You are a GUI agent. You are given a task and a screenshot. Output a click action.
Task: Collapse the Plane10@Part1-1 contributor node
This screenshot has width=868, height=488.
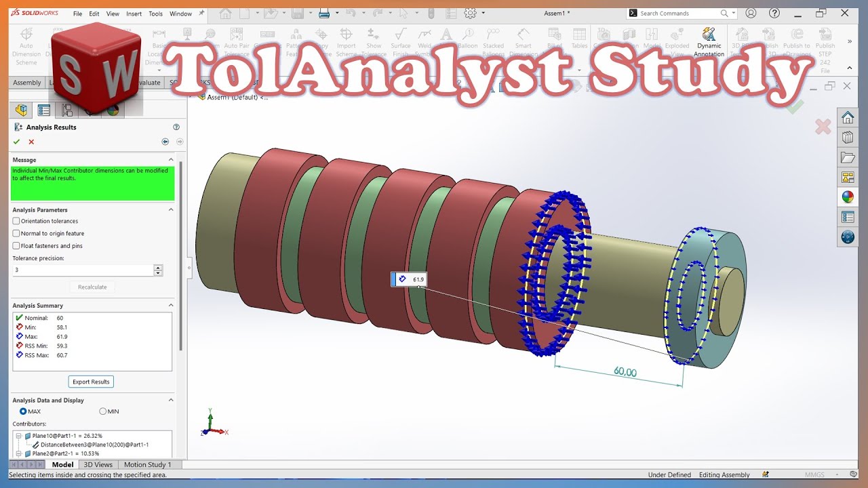18,436
